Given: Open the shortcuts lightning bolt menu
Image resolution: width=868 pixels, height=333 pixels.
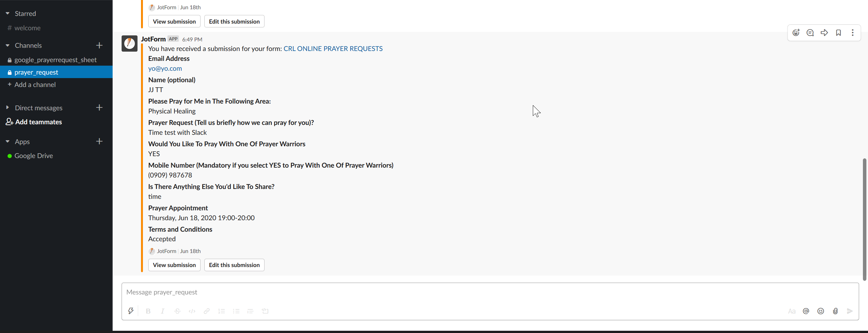Looking at the screenshot, I should pos(131,311).
